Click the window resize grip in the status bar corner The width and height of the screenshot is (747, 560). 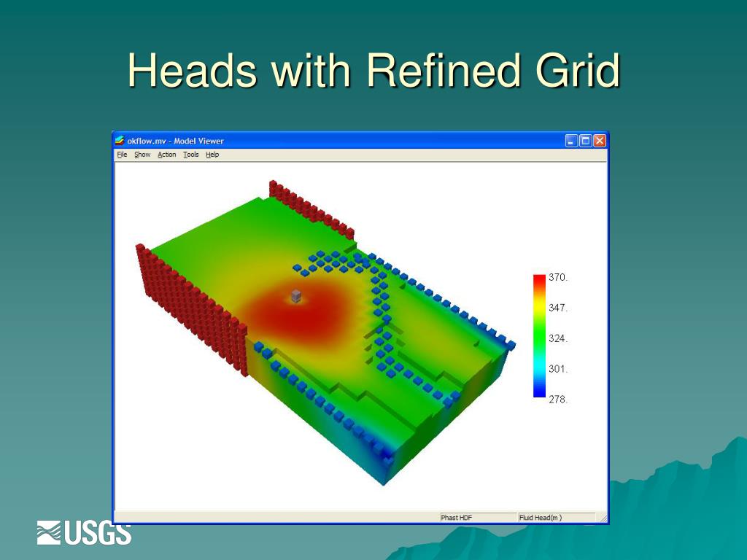[603, 518]
